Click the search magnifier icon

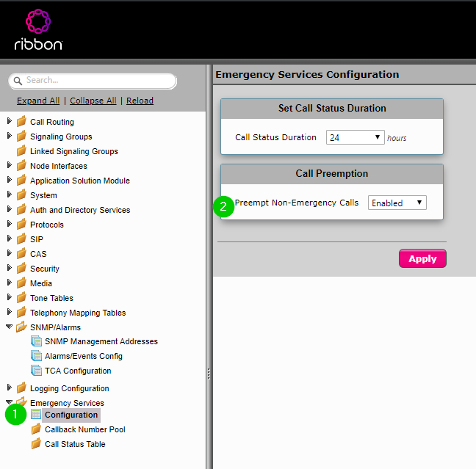click(x=18, y=81)
